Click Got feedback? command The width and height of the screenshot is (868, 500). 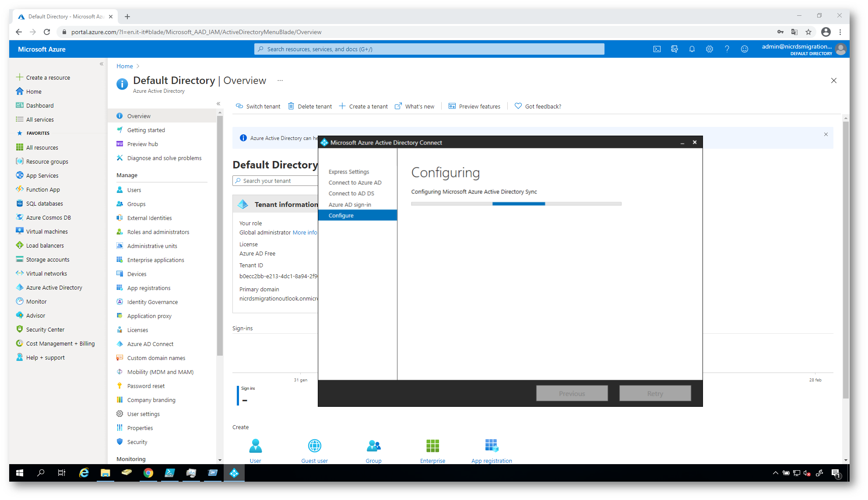coord(538,106)
